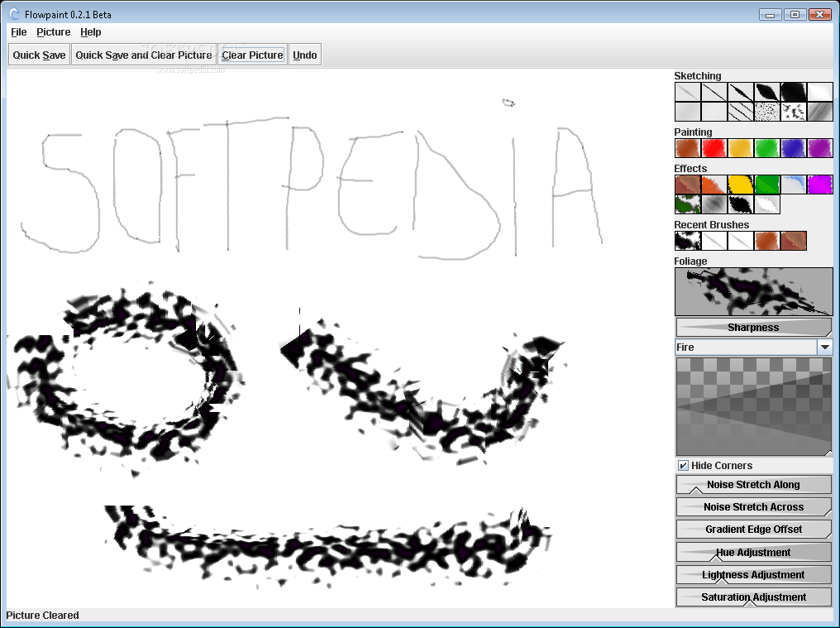Undo the last stroke
Image resolution: width=840 pixels, height=628 pixels.
coord(305,55)
